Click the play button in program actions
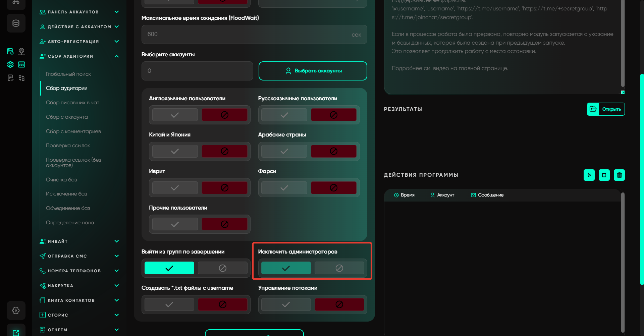Image resolution: width=644 pixels, height=336 pixels. click(589, 175)
